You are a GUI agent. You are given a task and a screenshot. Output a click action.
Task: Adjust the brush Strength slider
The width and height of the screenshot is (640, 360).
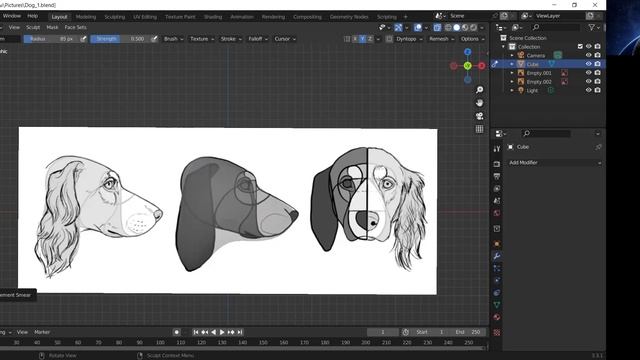[x=120, y=39]
